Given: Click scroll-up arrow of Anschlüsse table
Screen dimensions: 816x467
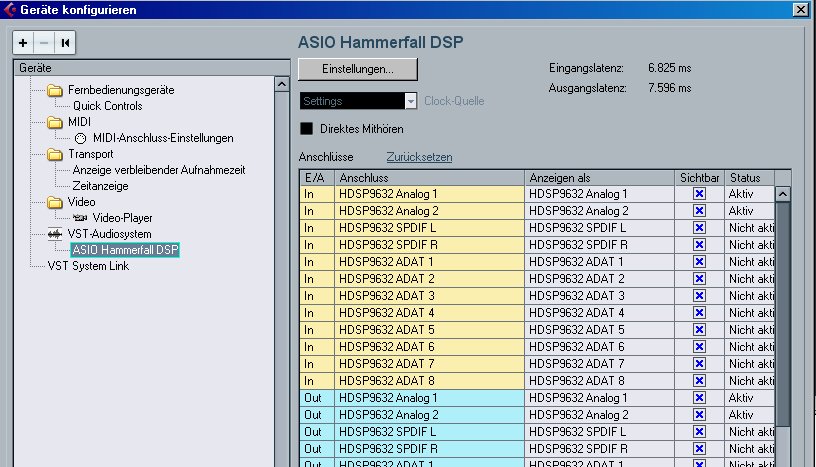Looking at the screenshot, I should coord(783,194).
